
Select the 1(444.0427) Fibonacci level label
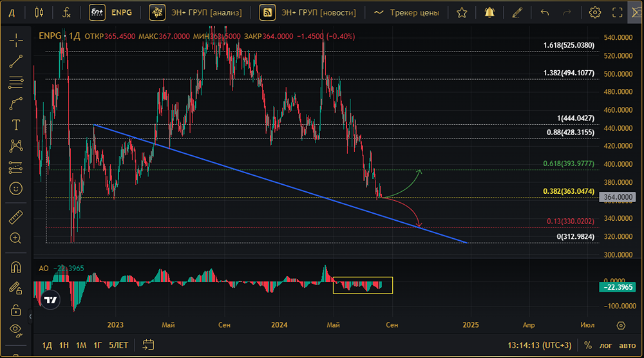(x=575, y=118)
